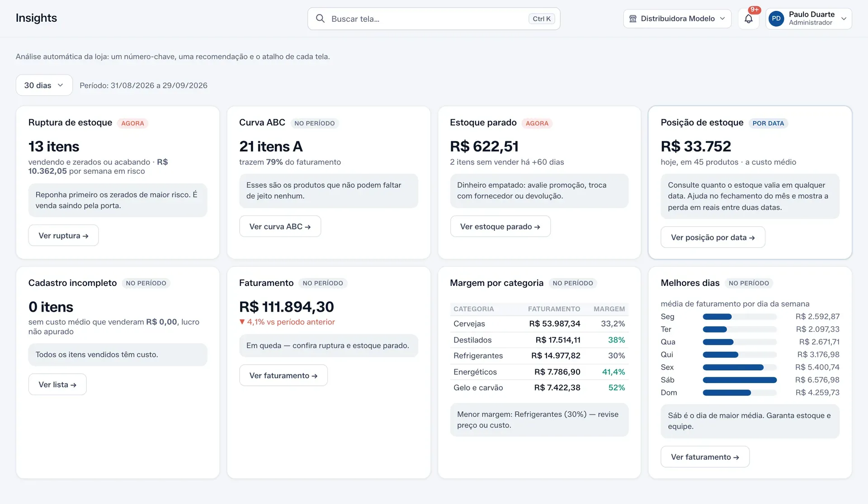
Task: Click the Período date range text
Action: 143,86
